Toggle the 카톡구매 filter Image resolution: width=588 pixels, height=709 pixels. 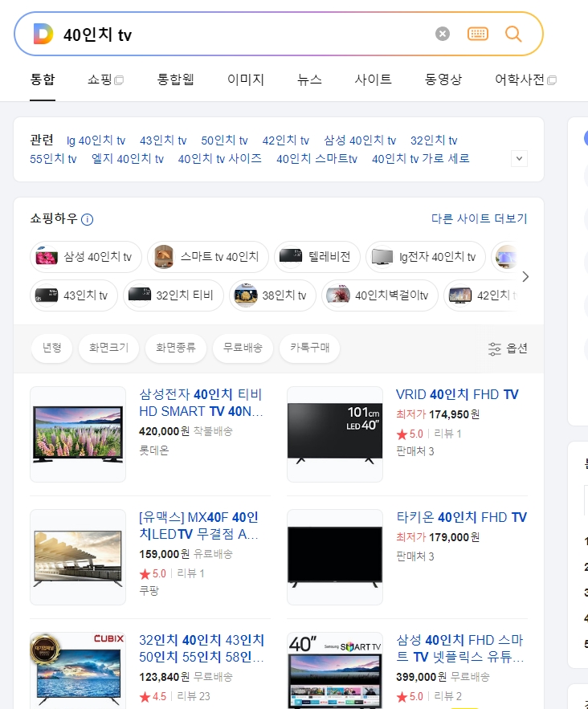[309, 348]
